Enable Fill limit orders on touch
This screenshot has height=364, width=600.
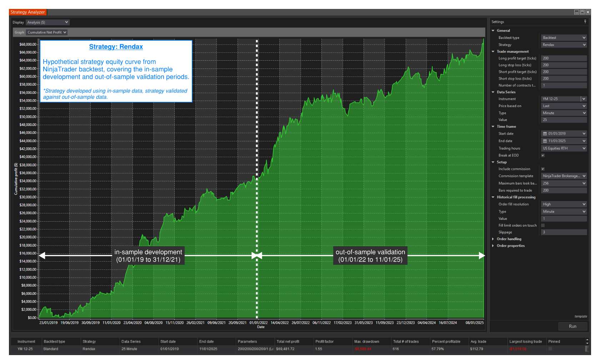point(543,226)
